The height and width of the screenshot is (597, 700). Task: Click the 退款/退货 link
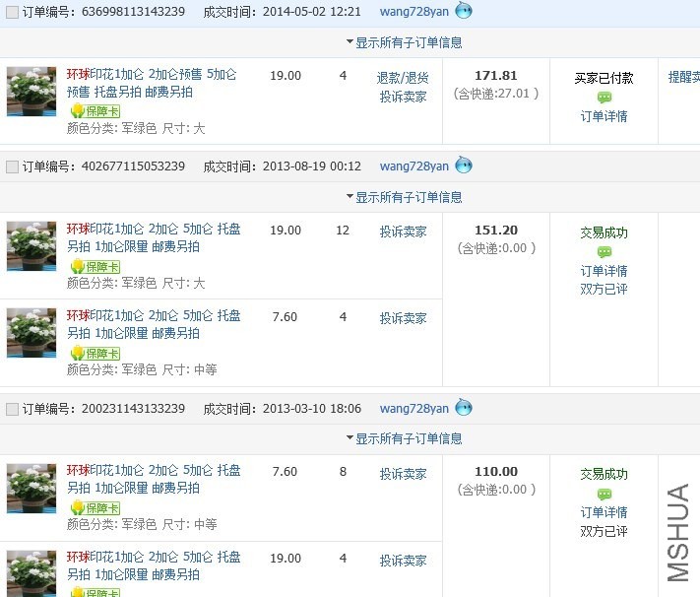pos(403,78)
